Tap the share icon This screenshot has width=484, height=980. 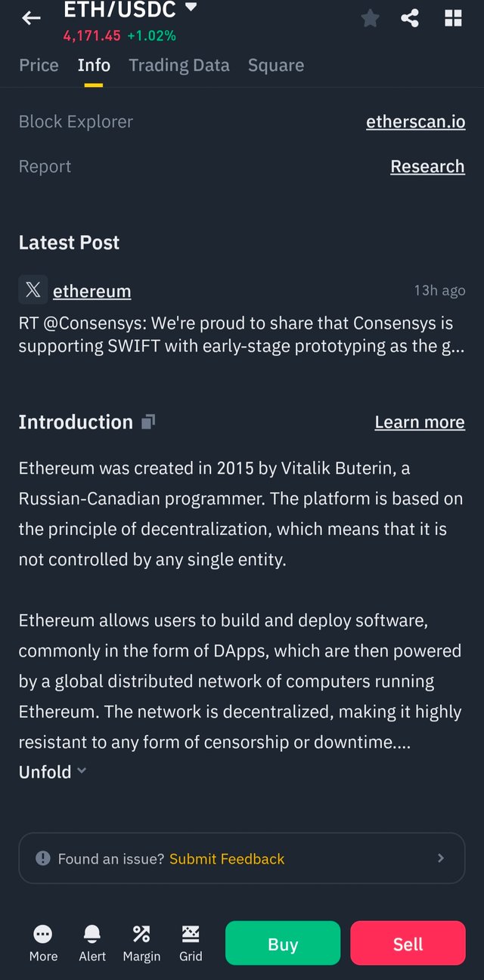[x=410, y=18]
